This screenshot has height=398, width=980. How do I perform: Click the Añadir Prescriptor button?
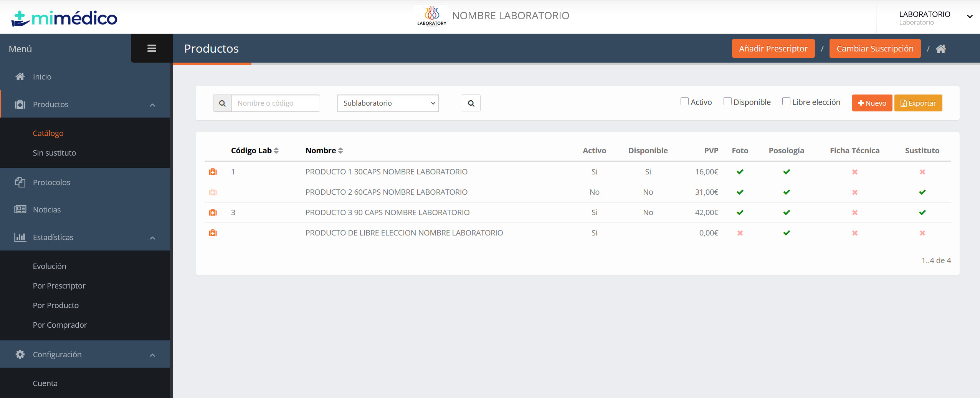click(773, 49)
